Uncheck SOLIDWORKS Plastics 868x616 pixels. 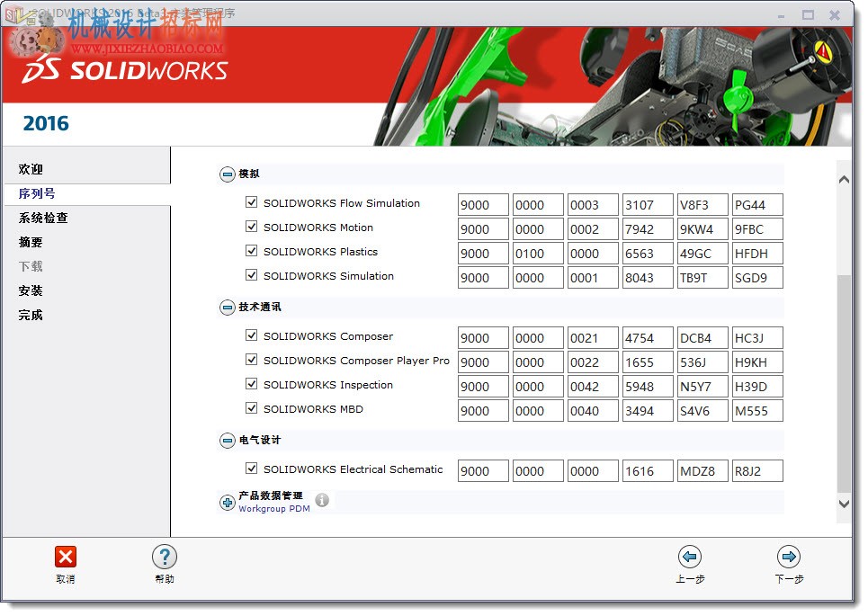pyautogui.click(x=251, y=251)
